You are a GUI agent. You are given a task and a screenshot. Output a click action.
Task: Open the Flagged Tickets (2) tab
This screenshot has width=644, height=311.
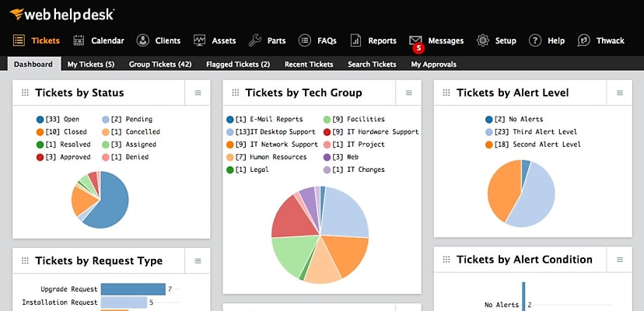pyautogui.click(x=238, y=64)
